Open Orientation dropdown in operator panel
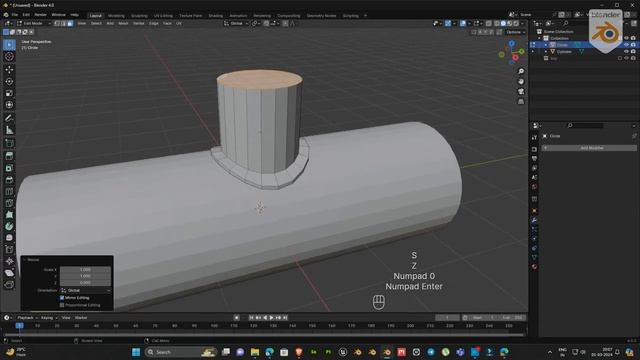 coord(85,291)
